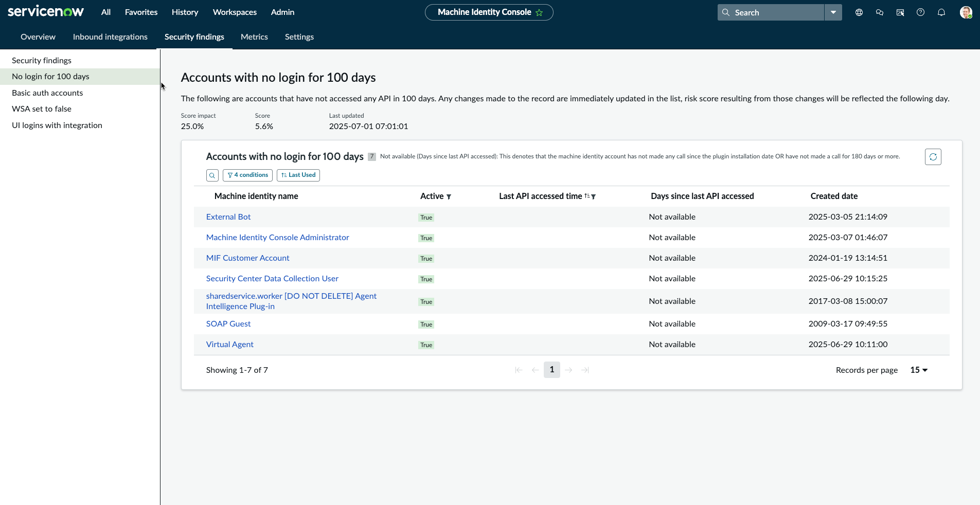The height and width of the screenshot is (505, 980).
Task: Click created date 2024-01-19 13:14:51
Action: click(848, 258)
